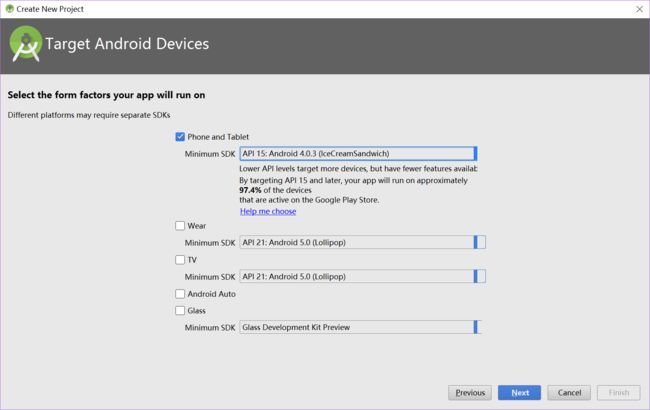This screenshot has width=650, height=410.
Task: Proceed with the Next button
Action: pos(519,393)
